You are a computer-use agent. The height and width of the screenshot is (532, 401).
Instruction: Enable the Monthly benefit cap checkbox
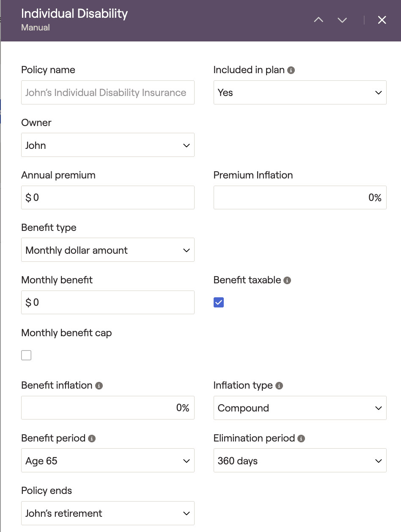26,355
